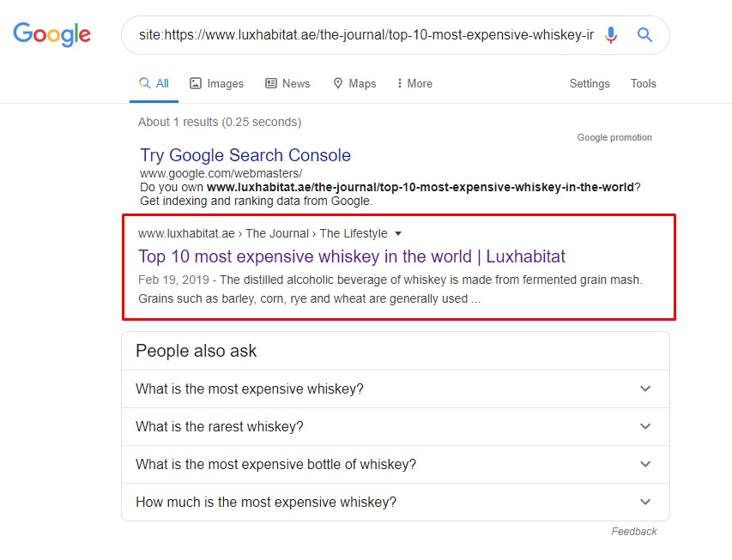This screenshot has width=732, height=560.
Task: Click the Images tab picture icon
Action: tap(195, 83)
